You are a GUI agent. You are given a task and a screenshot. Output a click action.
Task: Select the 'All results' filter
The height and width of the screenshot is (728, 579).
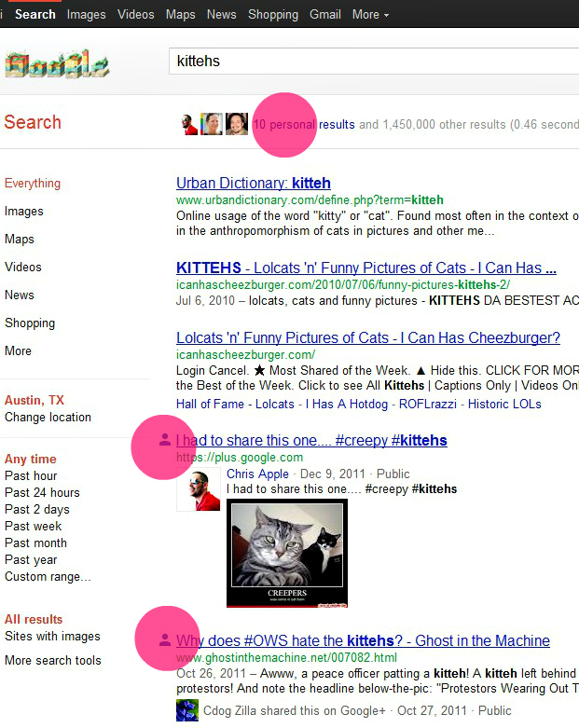point(34,619)
